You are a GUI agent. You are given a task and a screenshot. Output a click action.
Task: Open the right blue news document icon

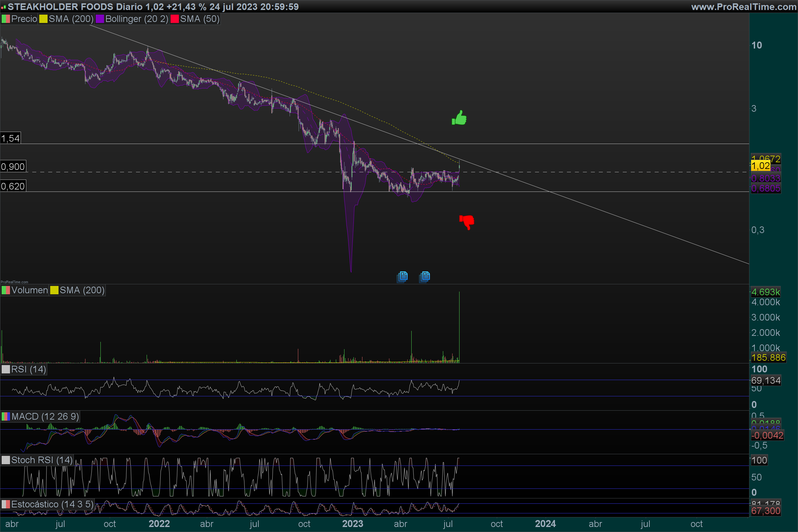[x=425, y=277]
